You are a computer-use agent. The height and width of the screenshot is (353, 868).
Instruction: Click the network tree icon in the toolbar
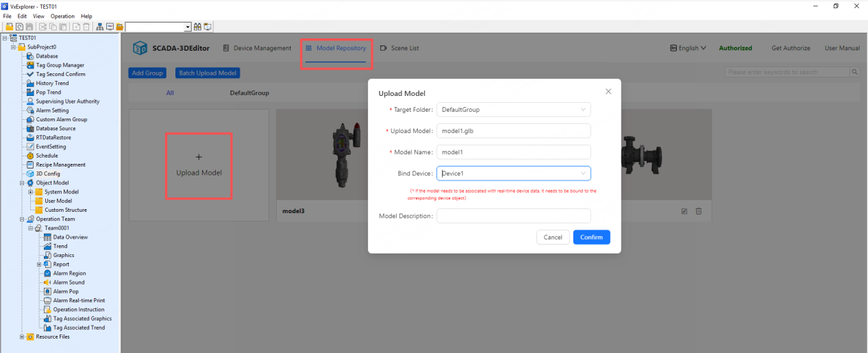[100, 27]
